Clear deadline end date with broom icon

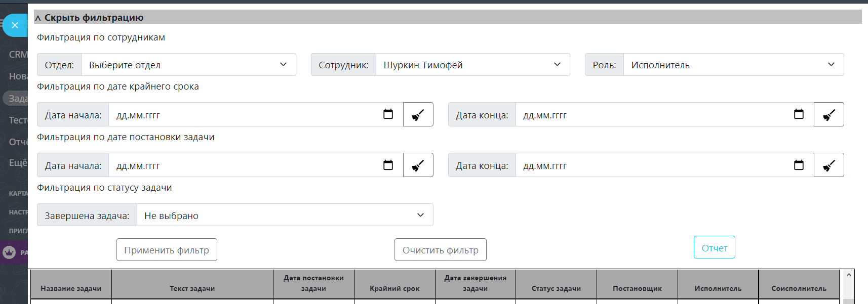[x=828, y=114]
